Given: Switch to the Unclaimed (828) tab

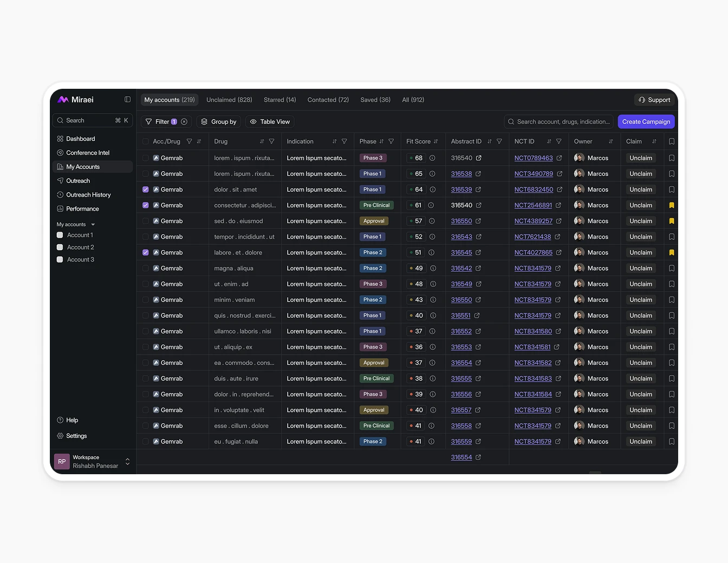Looking at the screenshot, I should 229,100.
